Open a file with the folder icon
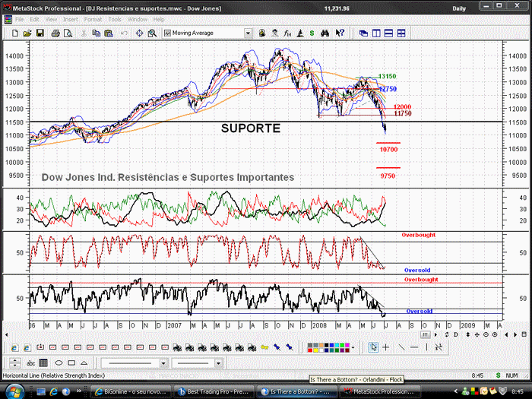The width and height of the screenshot is (532, 399). pyautogui.click(x=27, y=33)
